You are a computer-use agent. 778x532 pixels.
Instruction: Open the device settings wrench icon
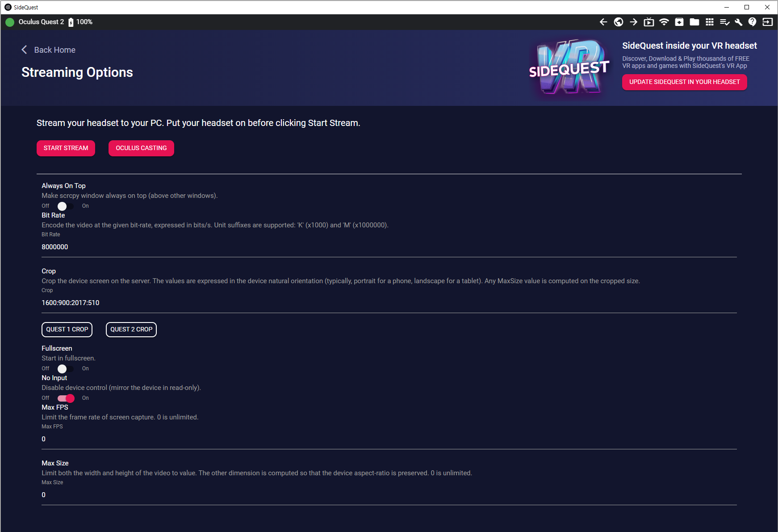pos(738,22)
